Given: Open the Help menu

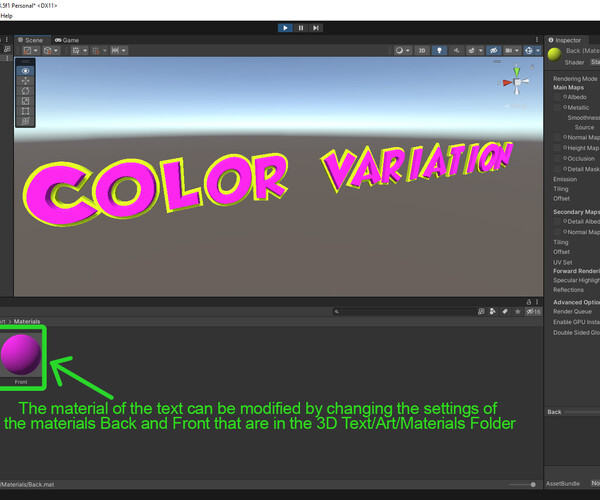Looking at the screenshot, I should pyautogui.click(x=7, y=16).
